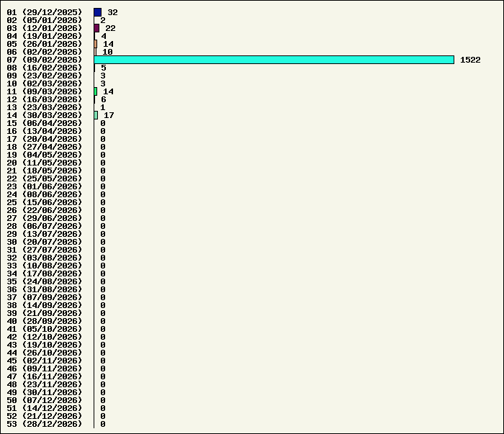Image resolution: width=504 pixels, height=434 pixels.
Task: Click the value label 1522
Action: pyautogui.click(x=470, y=60)
